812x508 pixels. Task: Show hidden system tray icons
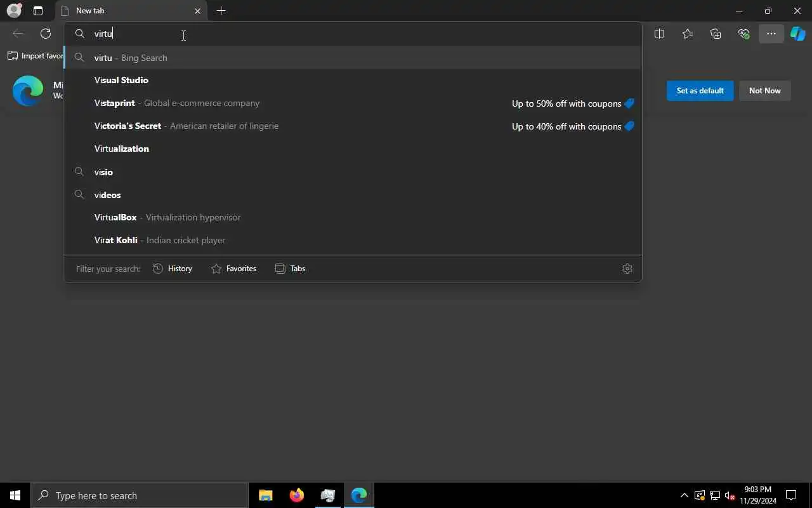(x=684, y=495)
